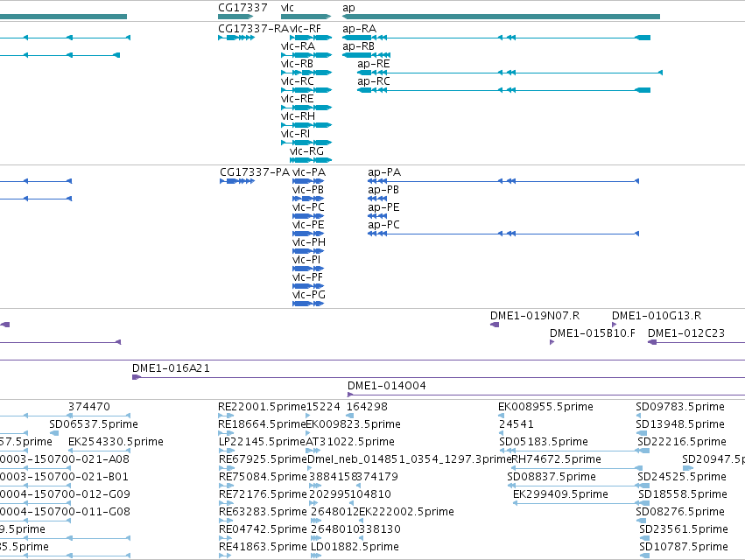The image size is (745, 560).
Task: Select the vlc-RB transcript label
Action: coord(297,64)
